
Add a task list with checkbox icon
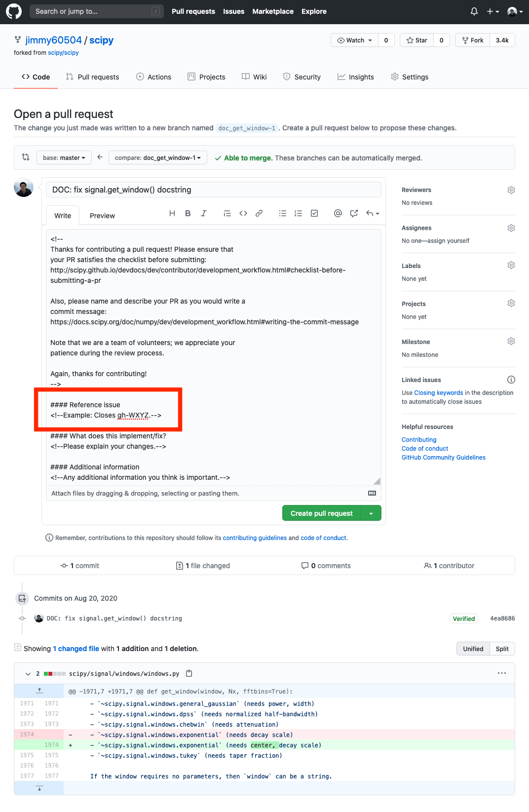coord(314,213)
